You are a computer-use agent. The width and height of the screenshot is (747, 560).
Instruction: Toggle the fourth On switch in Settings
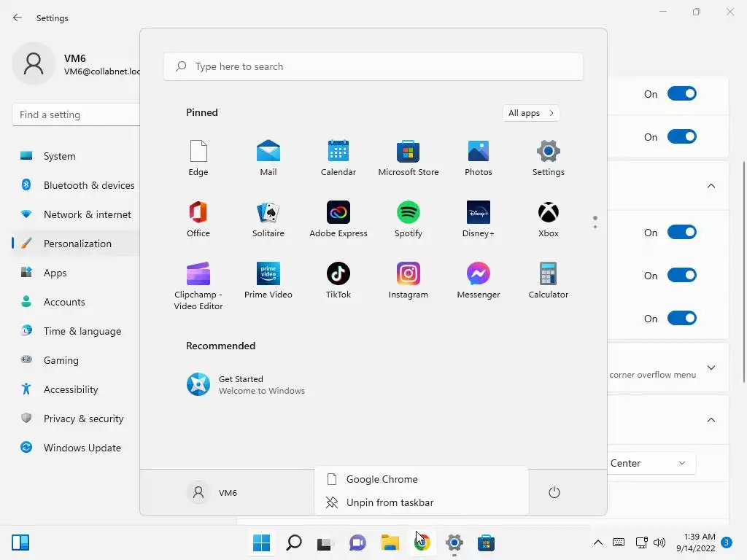(x=682, y=275)
